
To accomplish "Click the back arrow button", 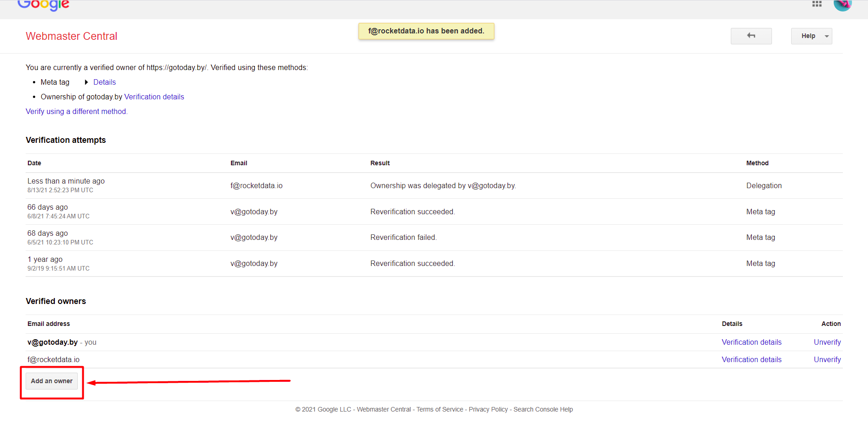I will pos(751,36).
